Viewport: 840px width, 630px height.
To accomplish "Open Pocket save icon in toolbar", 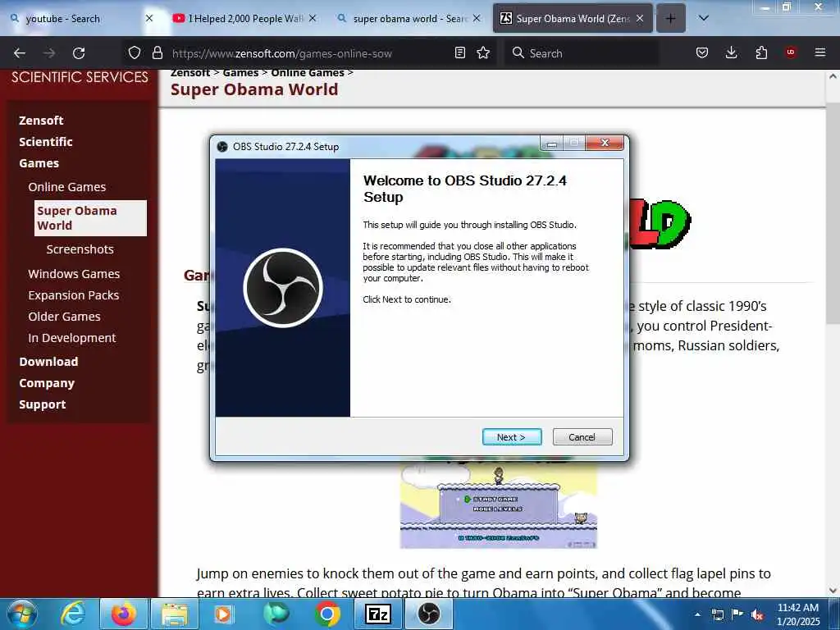I will (x=702, y=52).
